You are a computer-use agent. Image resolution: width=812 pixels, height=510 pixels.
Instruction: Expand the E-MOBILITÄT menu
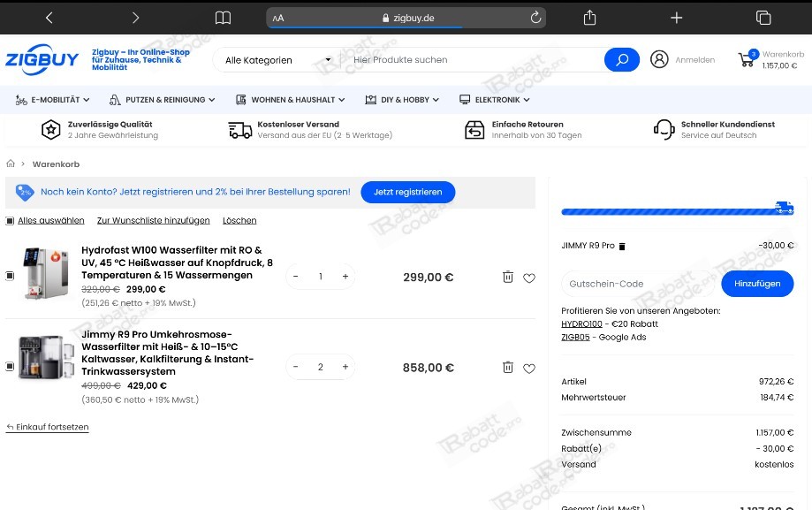52,100
